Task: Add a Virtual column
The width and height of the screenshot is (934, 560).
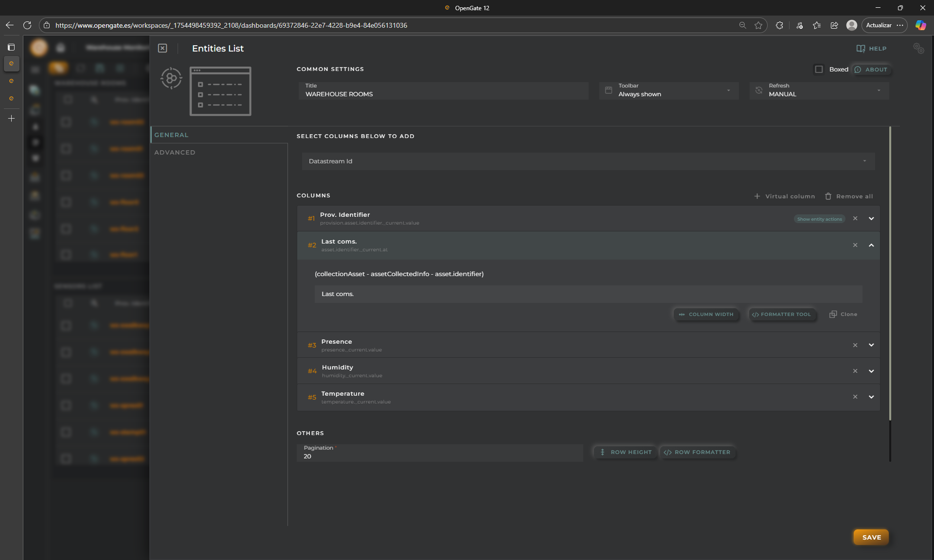Action: point(784,196)
